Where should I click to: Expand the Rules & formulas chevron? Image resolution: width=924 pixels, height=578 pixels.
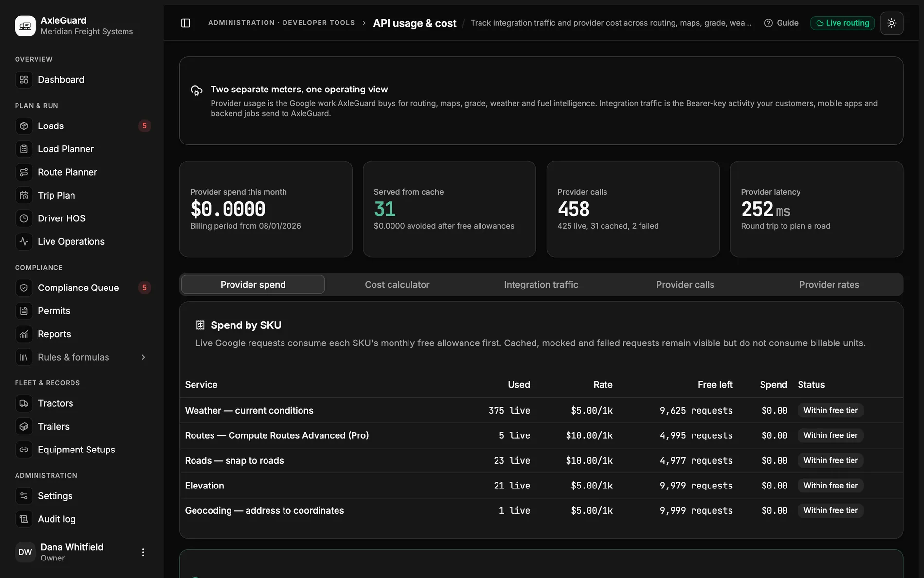coord(143,357)
